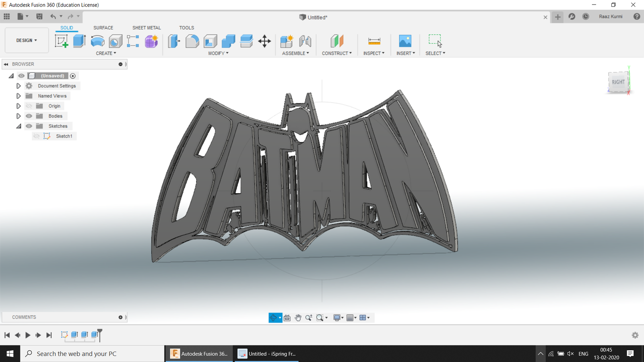Open Insert Decal tool
The height and width of the screenshot is (362, 644).
point(405,41)
